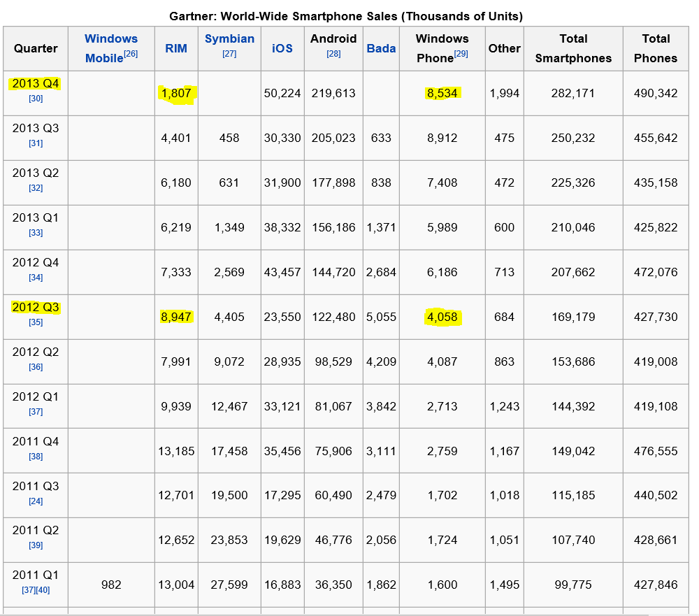Click the highlighted RIM value 8,947
The image size is (699, 616).
[x=176, y=317]
